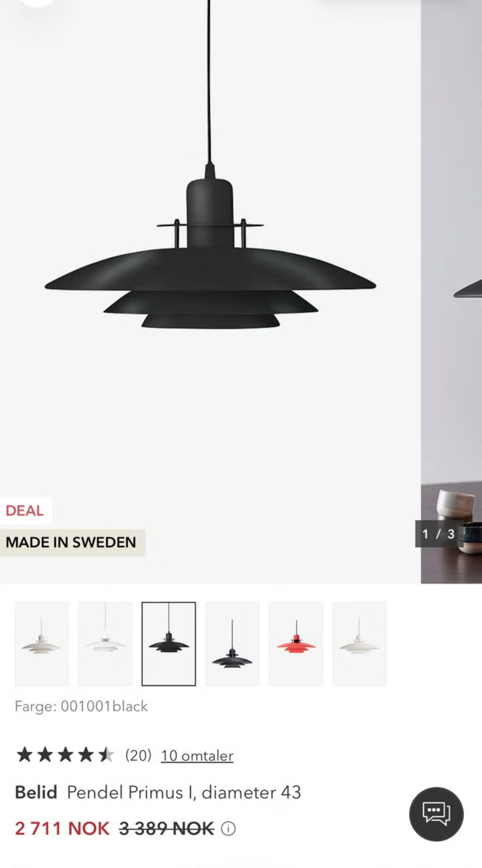Open the live chat support bubble icon
This screenshot has width=482, height=868.
point(436,814)
